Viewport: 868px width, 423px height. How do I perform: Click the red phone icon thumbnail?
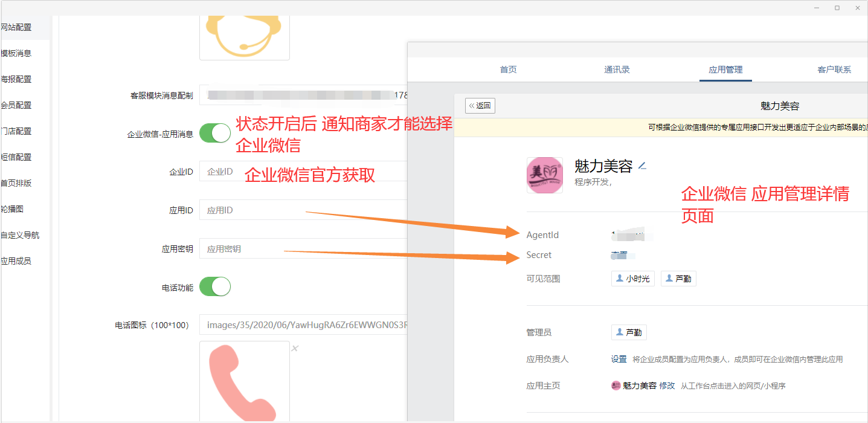tap(245, 382)
